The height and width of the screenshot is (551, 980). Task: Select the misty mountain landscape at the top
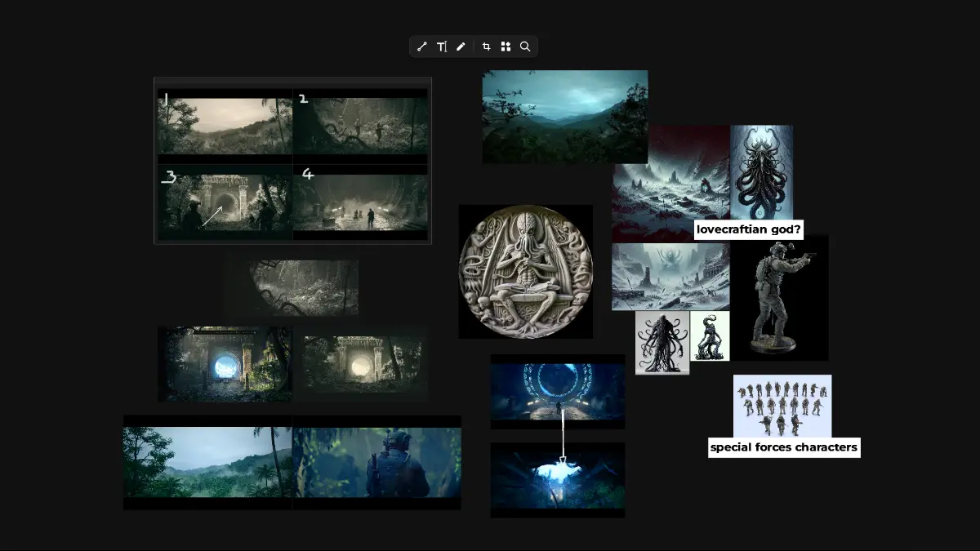(x=564, y=116)
